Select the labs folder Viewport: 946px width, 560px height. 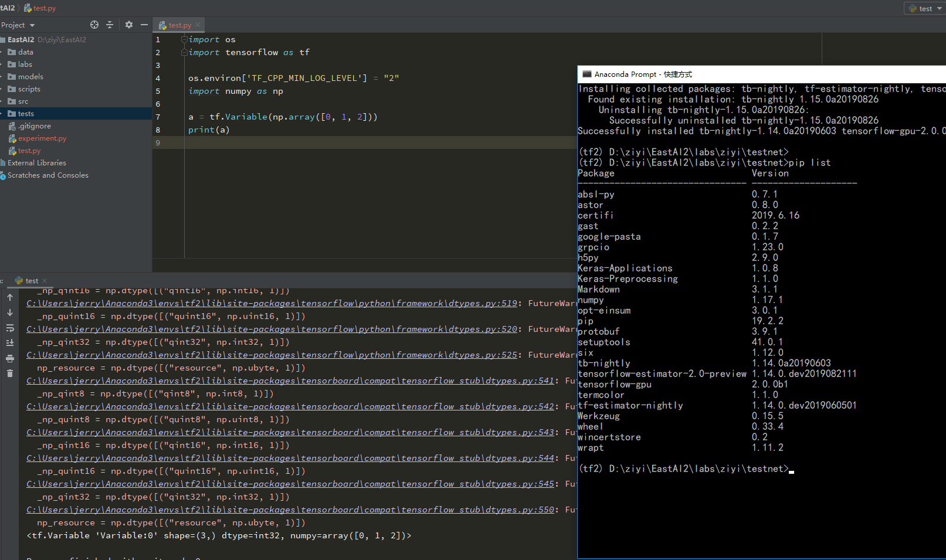(x=25, y=65)
